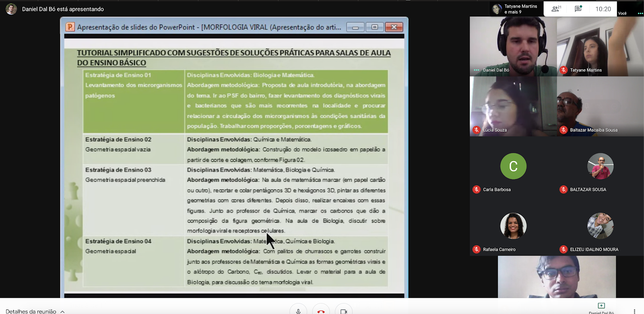
Task: Click Disciplinas Envolvidas: Biologia e Matemática line
Action: (x=251, y=75)
